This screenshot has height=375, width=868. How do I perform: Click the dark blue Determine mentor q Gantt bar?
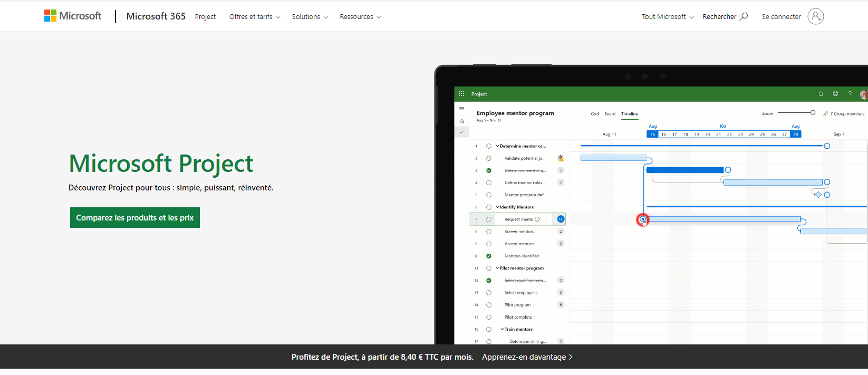click(685, 170)
